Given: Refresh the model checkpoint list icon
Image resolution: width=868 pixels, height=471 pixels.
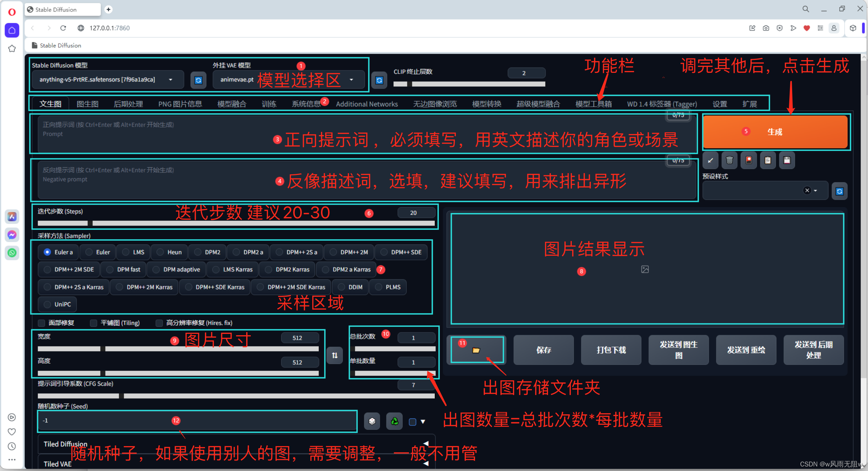Looking at the screenshot, I should [x=198, y=80].
